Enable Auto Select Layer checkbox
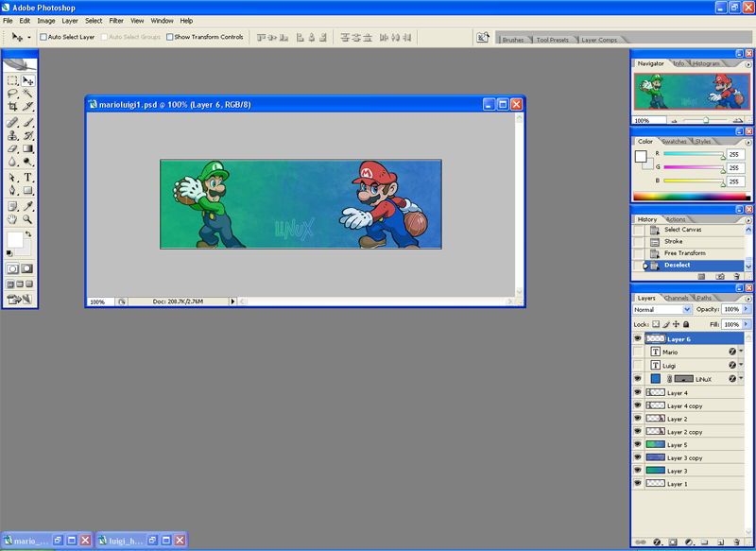 (43, 38)
